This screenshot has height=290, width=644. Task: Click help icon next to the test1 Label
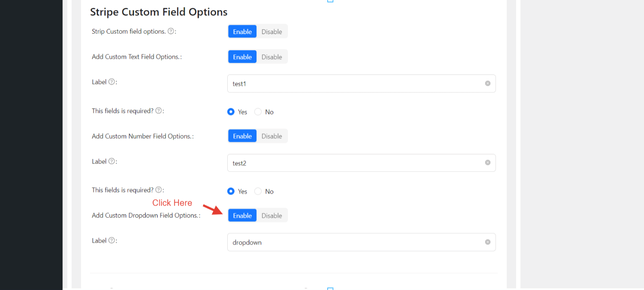(x=112, y=82)
